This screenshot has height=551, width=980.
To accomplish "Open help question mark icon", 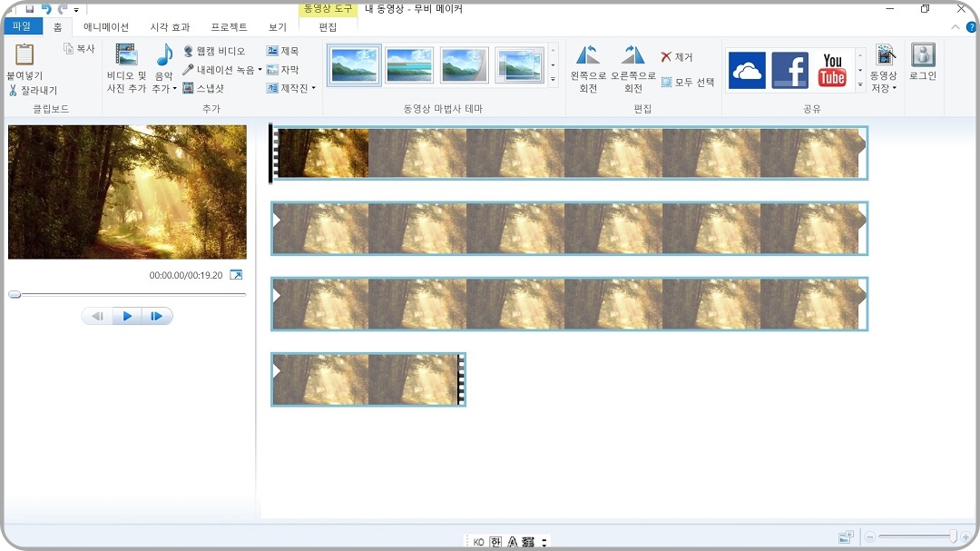I will 971,27.
